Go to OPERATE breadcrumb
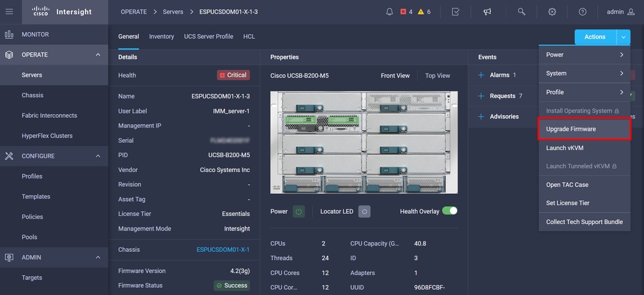Screen dimensions: 644x295 [x=133, y=12]
